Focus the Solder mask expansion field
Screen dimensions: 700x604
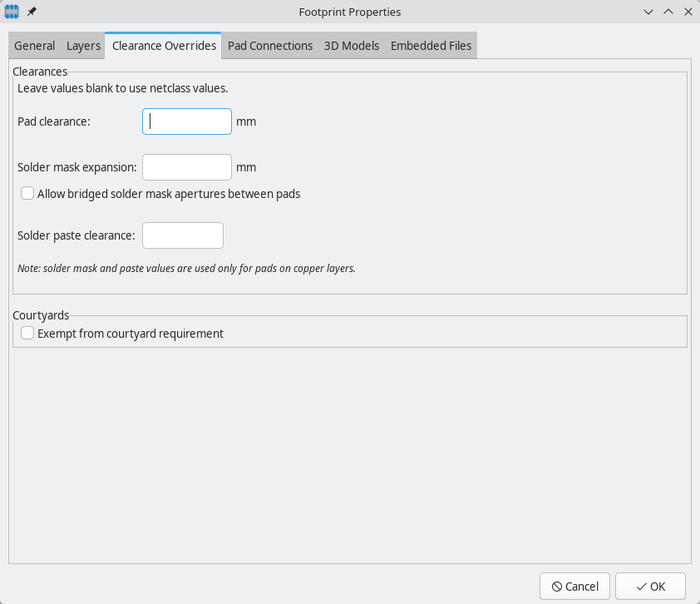click(186, 166)
